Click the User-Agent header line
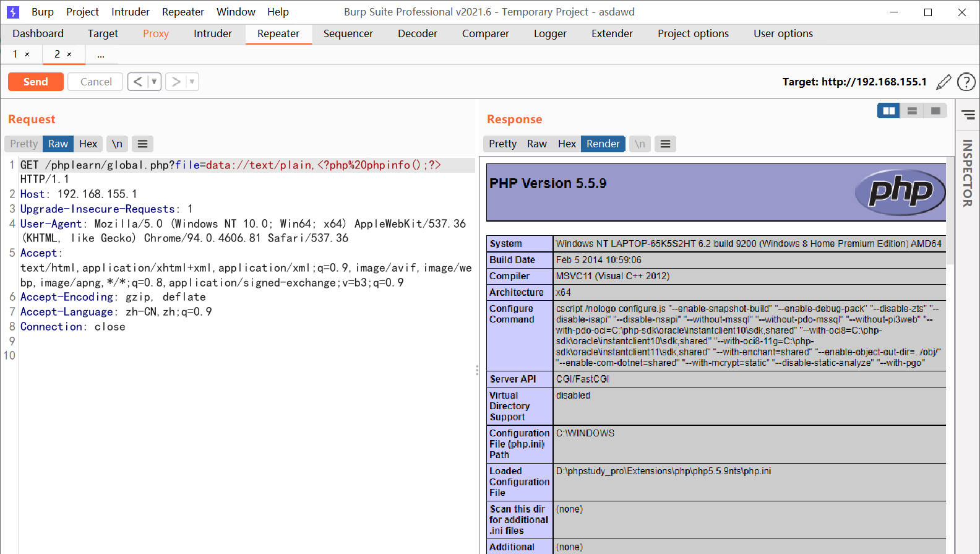The width and height of the screenshot is (980, 554). pos(243,231)
